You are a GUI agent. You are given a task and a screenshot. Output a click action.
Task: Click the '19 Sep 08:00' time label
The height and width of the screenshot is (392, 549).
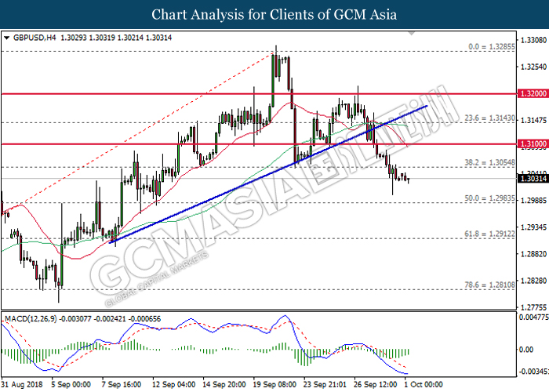(274, 384)
